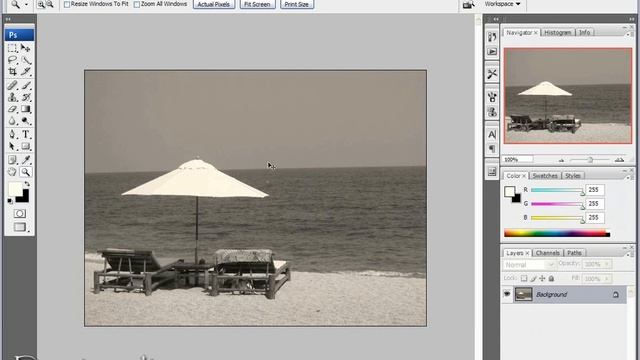Switch to the Histogram tab
640x360 pixels.
(x=558, y=33)
